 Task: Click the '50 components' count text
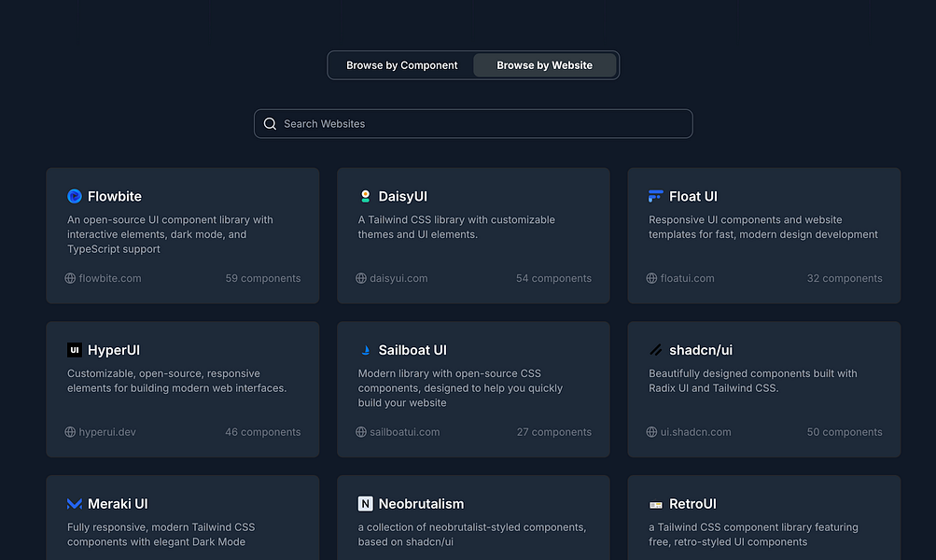844,431
